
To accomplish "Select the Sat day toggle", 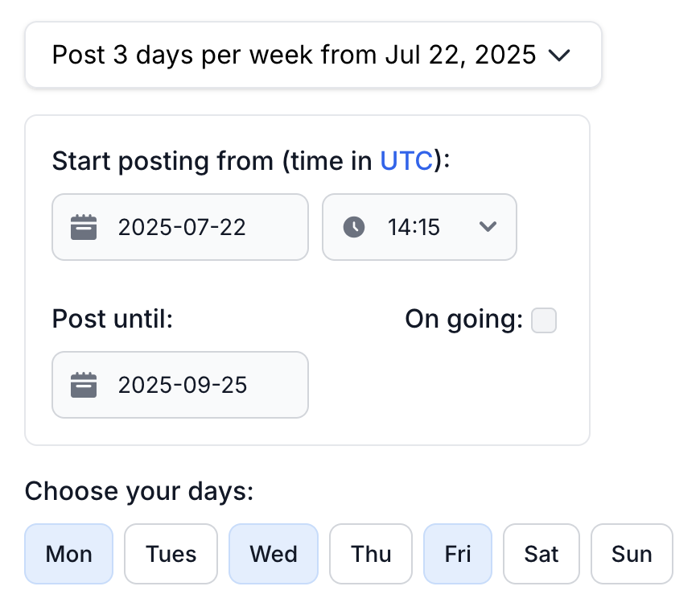I will click(541, 554).
